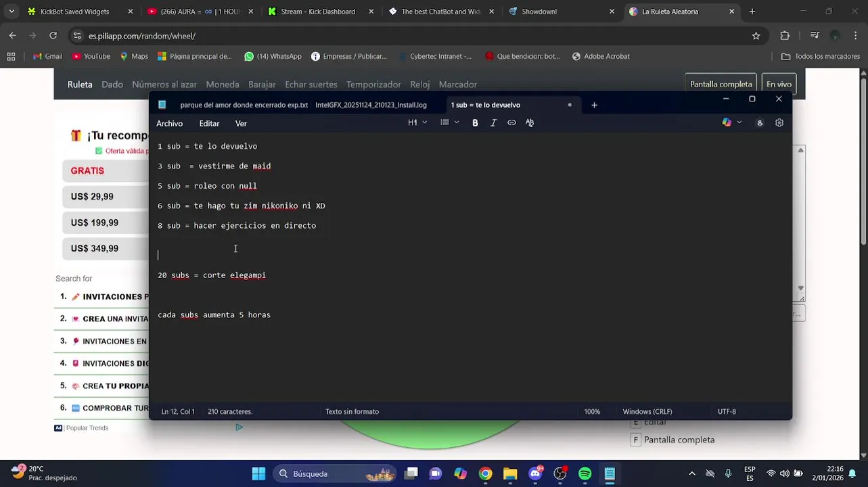Open Windows (CRLF) line ending option
Viewport: 868px width, 487px height.
(647, 411)
